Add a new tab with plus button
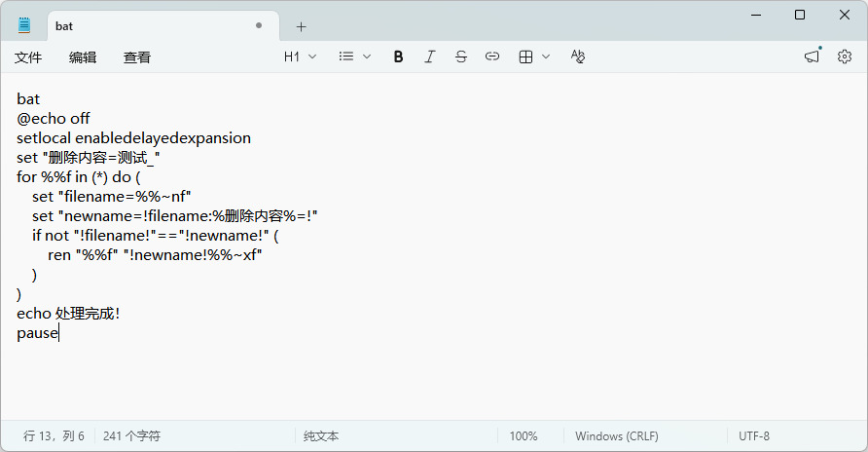The image size is (868, 452). [301, 26]
